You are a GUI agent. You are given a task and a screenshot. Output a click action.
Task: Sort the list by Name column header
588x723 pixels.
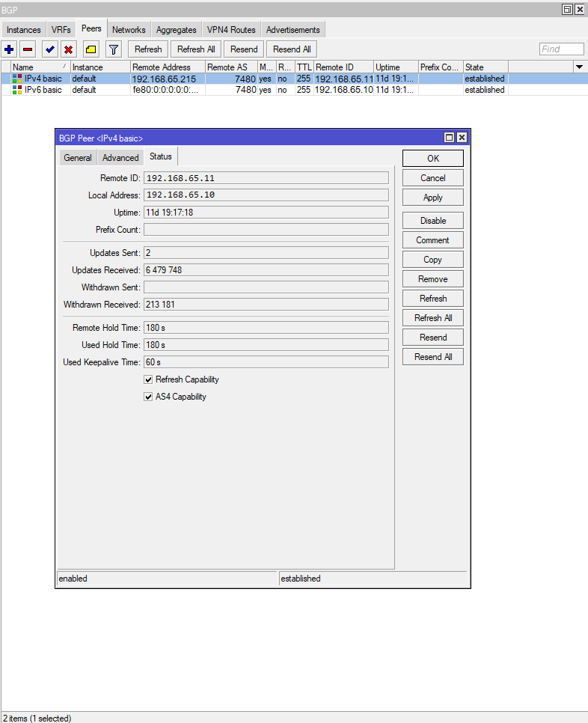(37, 67)
